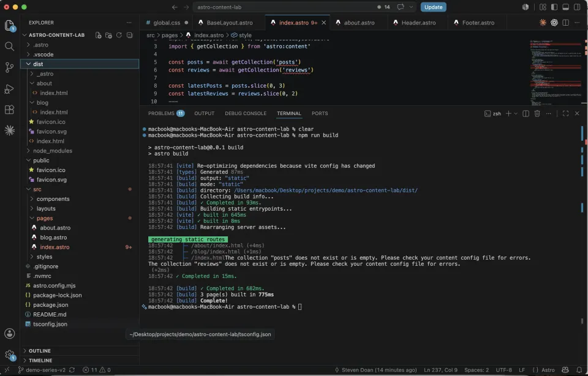
Task: Click the code minimap
Action: pyautogui.click(x=556, y=72)
